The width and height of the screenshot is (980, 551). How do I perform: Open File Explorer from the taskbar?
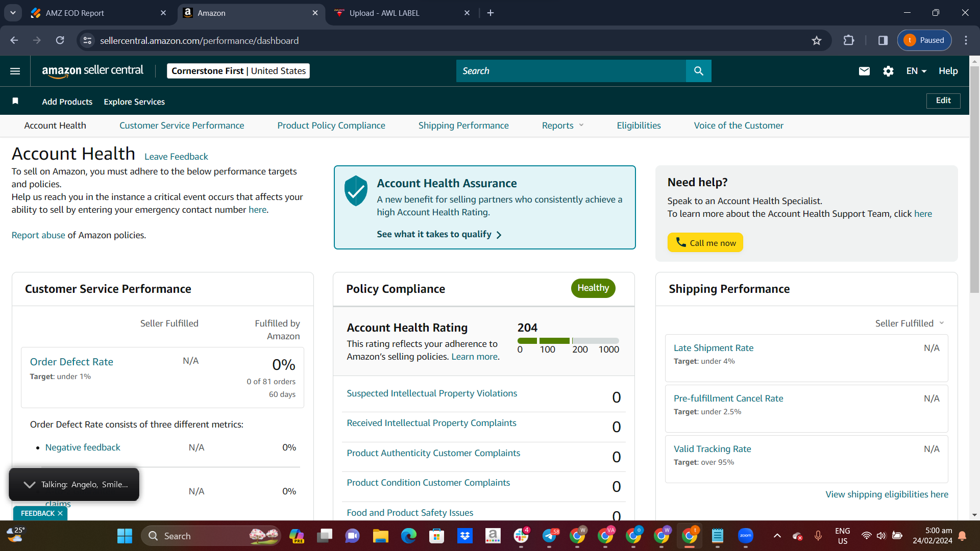click(x=380, y=536)
